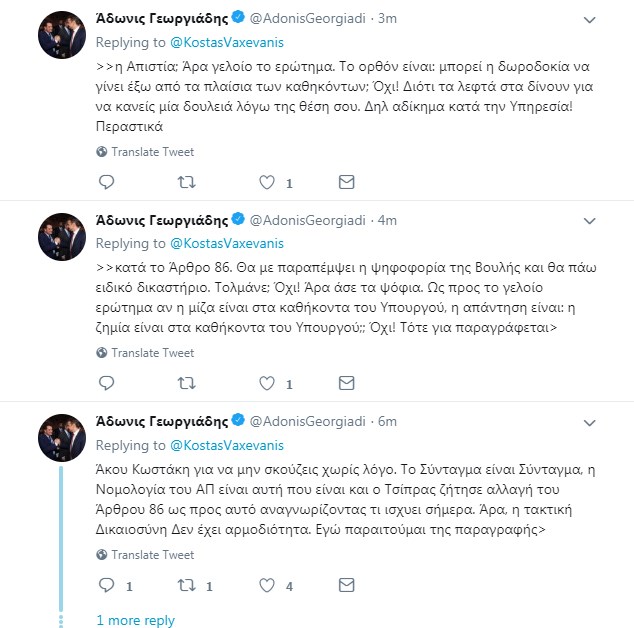
Task: Retweet the tweet posted 4m ago
Action: 186,383
